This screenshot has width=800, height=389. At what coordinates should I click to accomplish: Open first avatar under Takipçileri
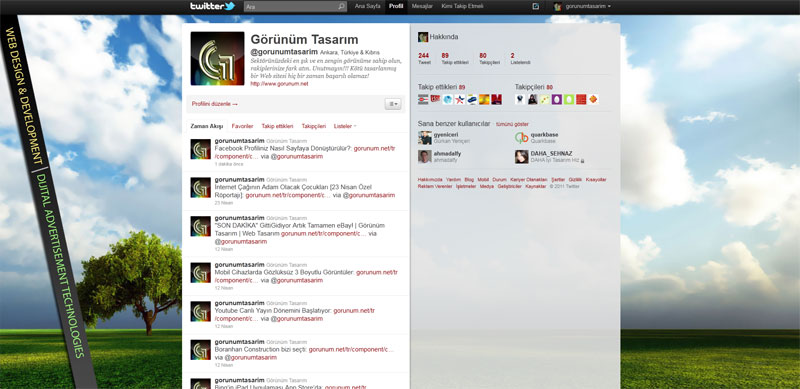click(x=520, y=99)
